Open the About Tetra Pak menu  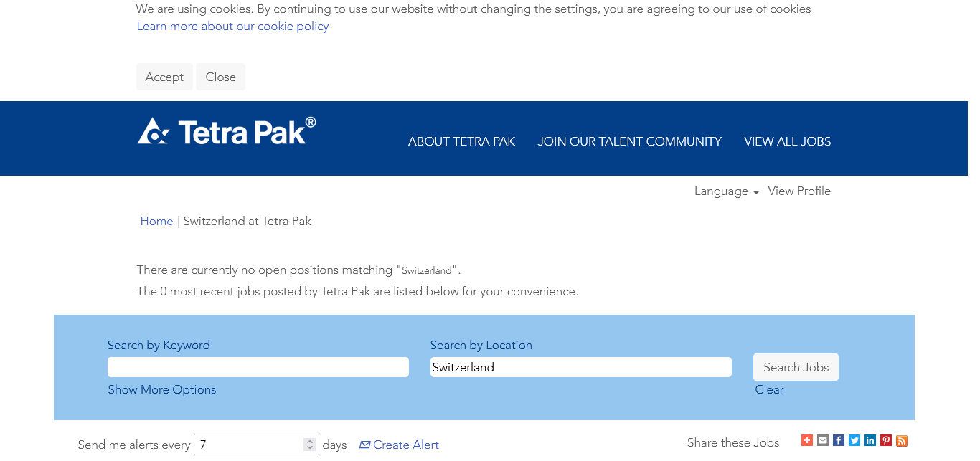point(461,142)
